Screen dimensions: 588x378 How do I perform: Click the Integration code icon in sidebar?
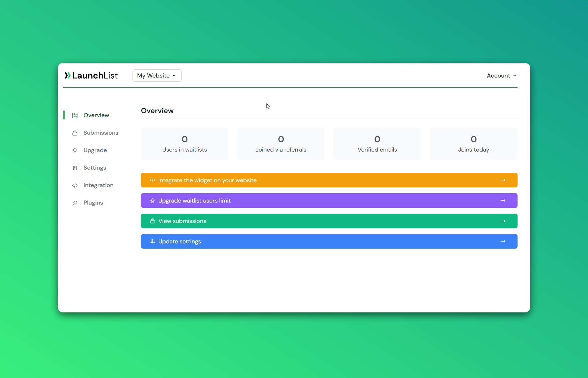[x=75, y=185]
